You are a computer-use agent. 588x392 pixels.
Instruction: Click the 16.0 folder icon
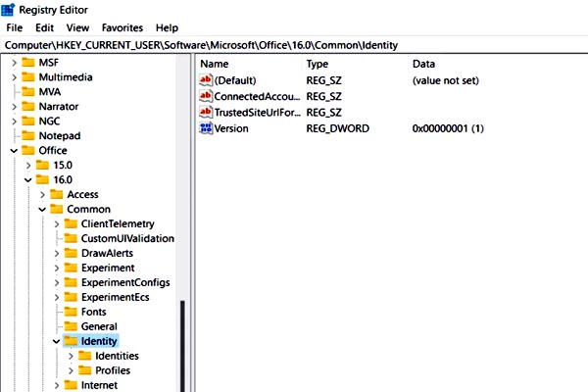pyautogui.click(x=43, y=179)
